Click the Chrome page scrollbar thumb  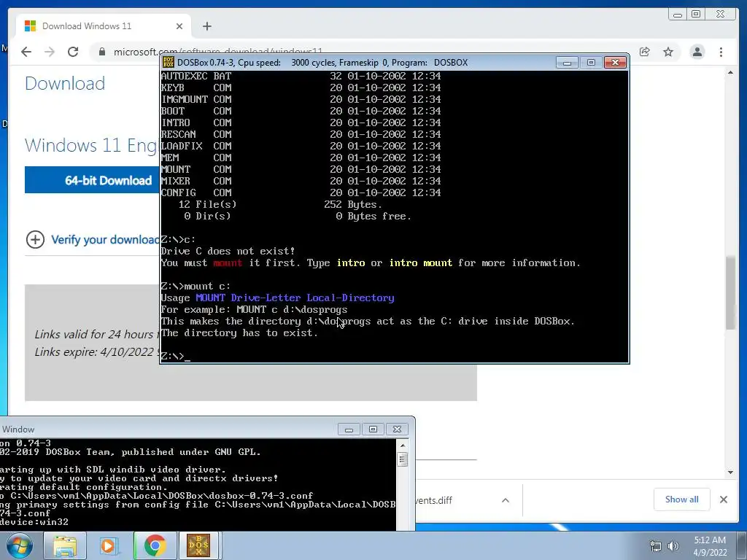731,293
